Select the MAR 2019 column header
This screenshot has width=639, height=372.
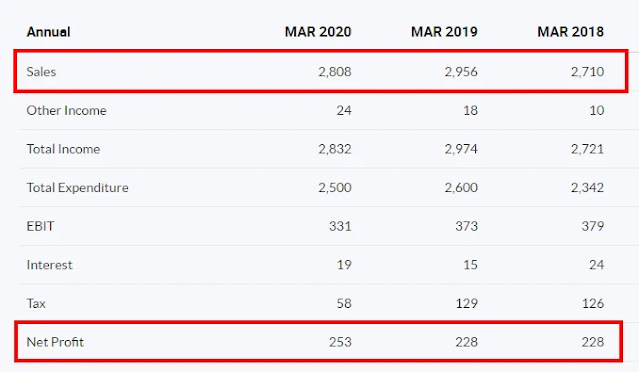(444, 32)
